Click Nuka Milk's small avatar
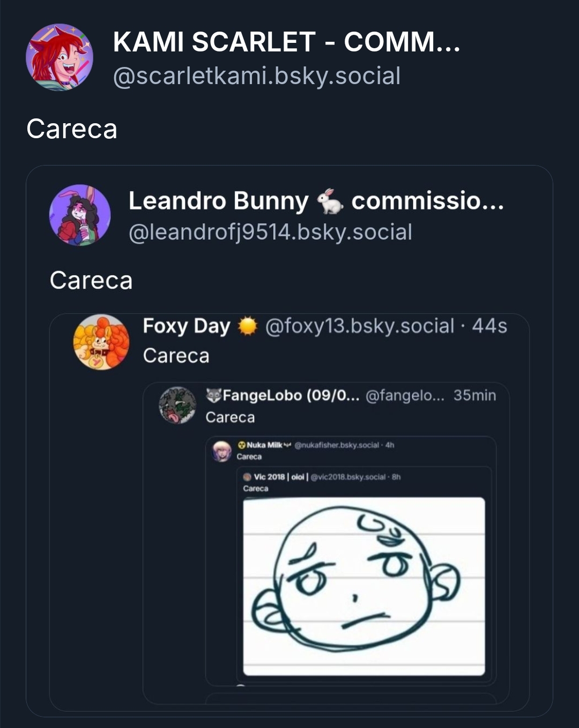Viewport: 579px width, 728px height. click(222, 451)
